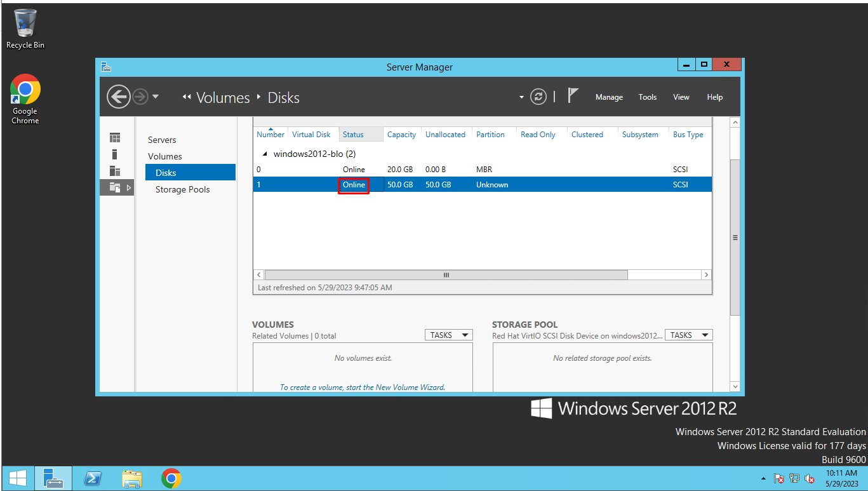Click the Volumes breadcrumb in the header

tap(223, 98)
